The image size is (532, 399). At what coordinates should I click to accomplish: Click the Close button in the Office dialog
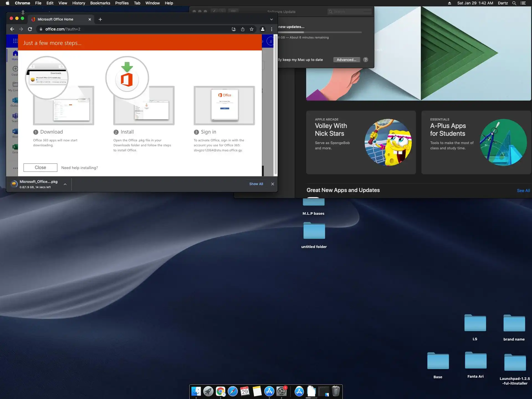pos(40,167)
